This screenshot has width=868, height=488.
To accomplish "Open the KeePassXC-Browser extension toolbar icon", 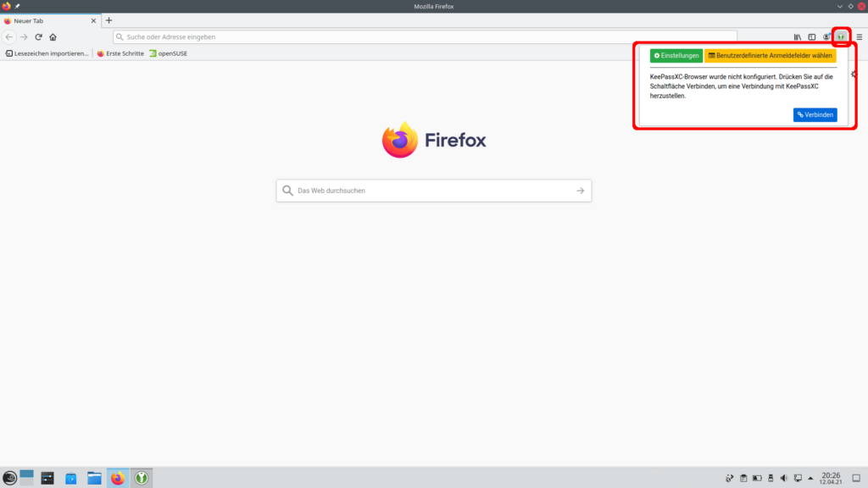I will pyautogui.click(x=841, y=37).
